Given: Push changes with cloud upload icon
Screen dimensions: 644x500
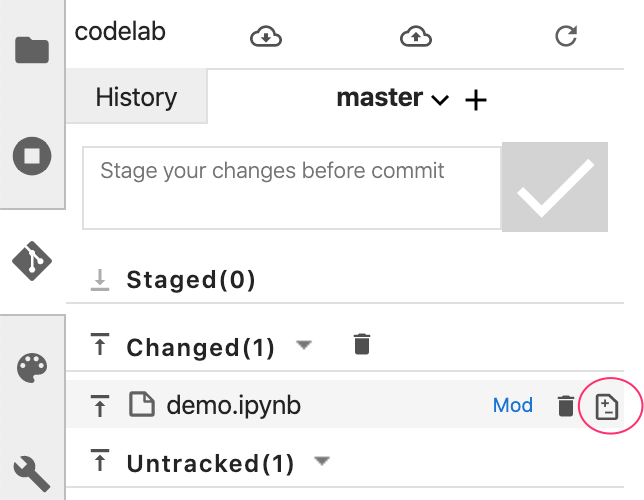Looking at the screenshot, I should pyautogui.click(x=415, y=37).
